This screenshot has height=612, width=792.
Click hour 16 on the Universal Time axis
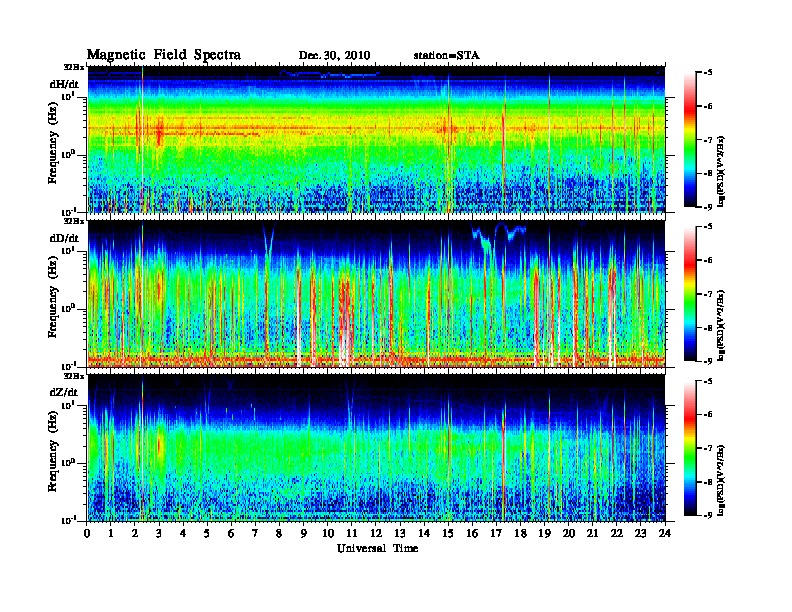(x=472, y=533)
